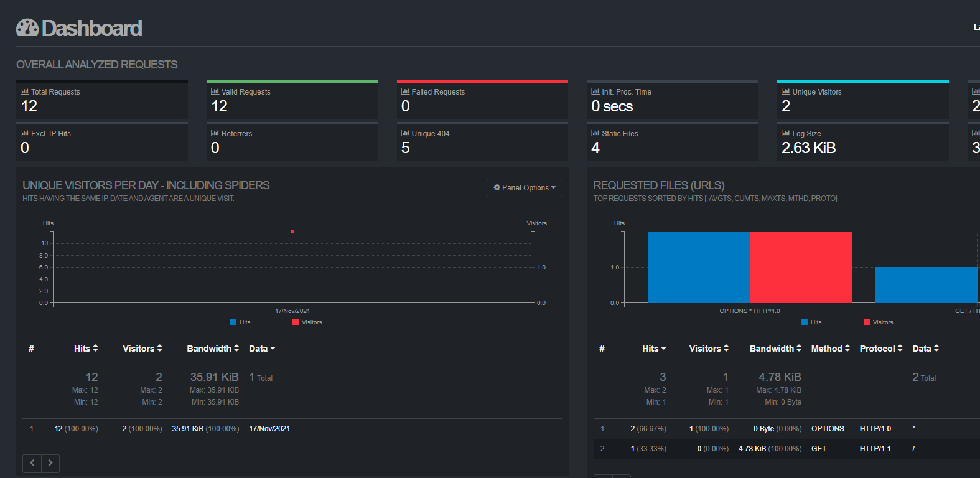Screen dimensions: 980x478
Task: Click the chart icon beside Log Size
Action: pyautogui.click(x=786, y=133)
